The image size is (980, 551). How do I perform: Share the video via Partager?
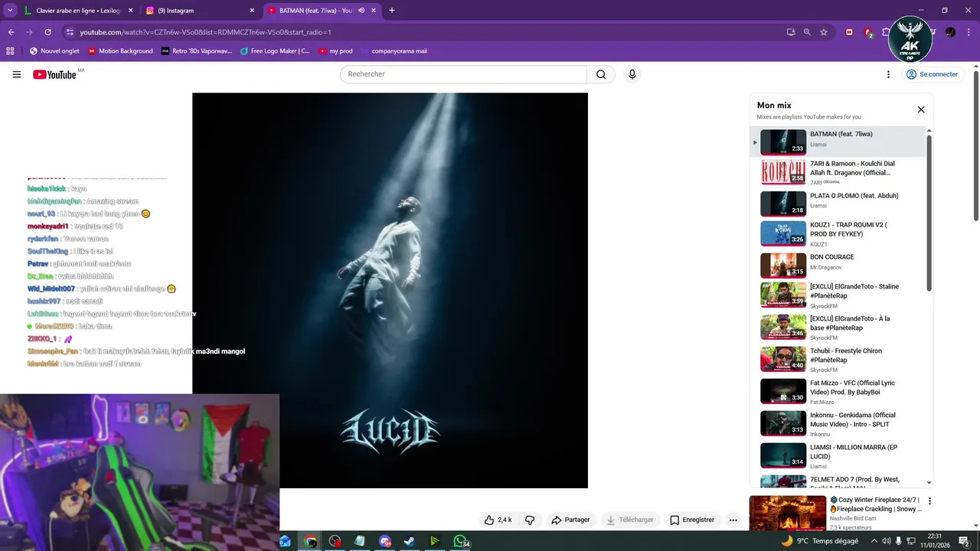tap(570, 520)
